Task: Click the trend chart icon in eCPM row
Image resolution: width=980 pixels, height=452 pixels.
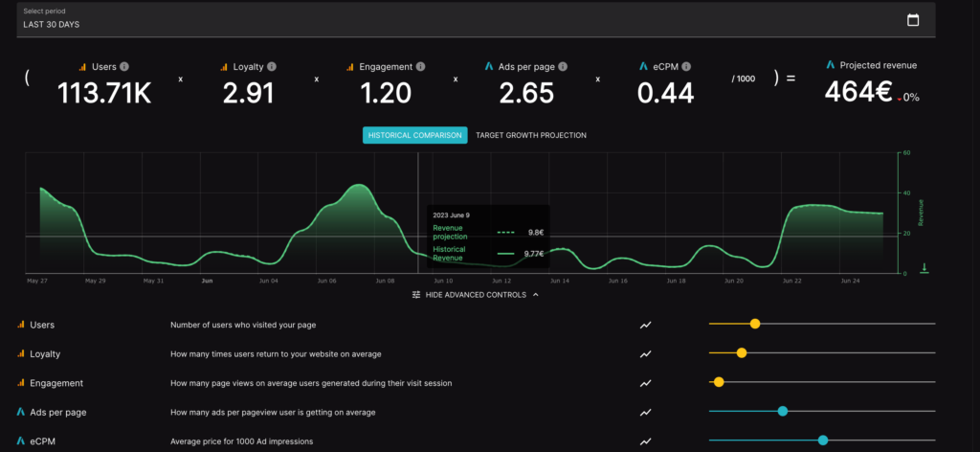Action: (646, 441)
